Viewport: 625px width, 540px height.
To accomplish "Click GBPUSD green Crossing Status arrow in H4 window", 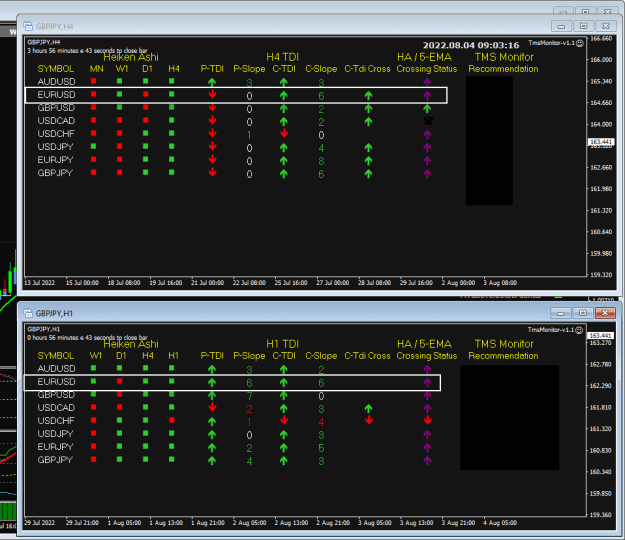I will tap(427, 108).
